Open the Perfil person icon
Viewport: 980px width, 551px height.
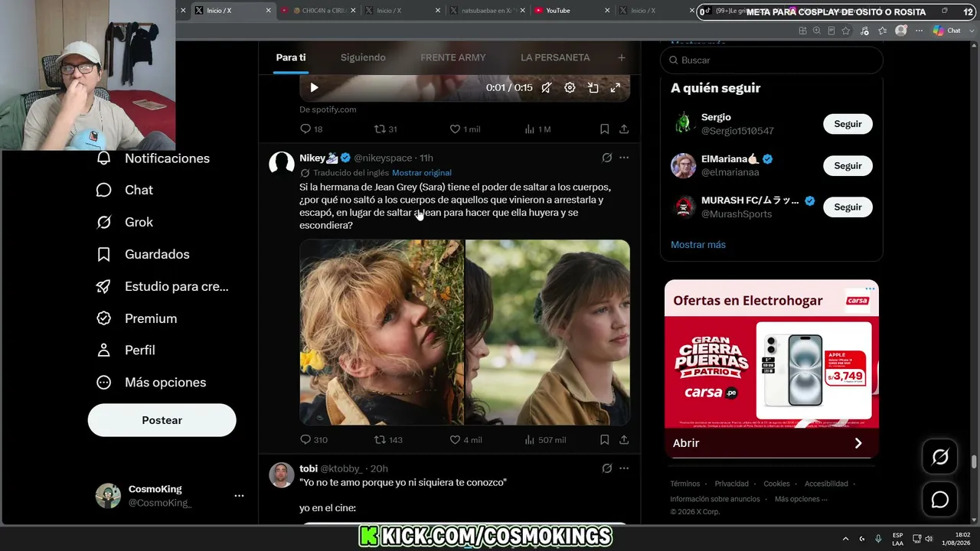[104, 350]
